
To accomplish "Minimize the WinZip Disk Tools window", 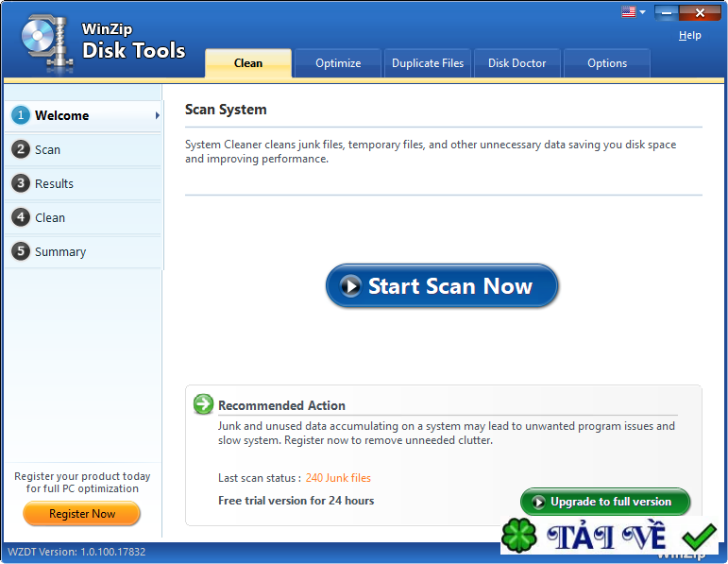I will pos(667,12).
